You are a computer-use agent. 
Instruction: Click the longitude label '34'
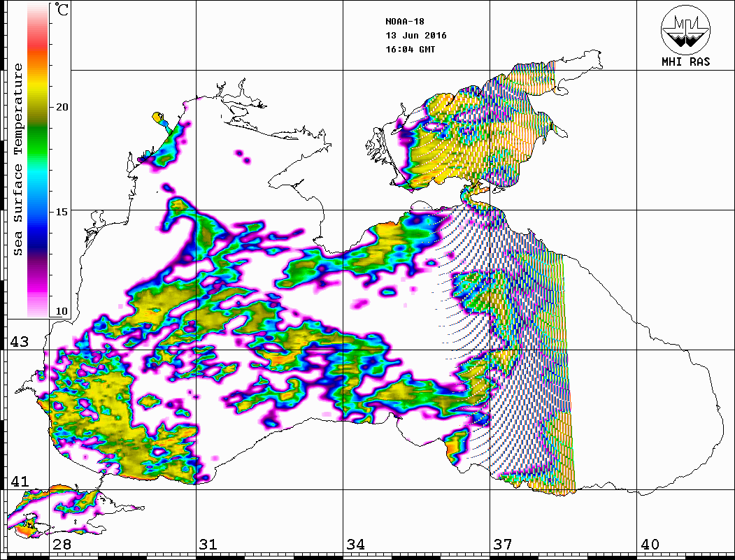click(x=355, y=544)
